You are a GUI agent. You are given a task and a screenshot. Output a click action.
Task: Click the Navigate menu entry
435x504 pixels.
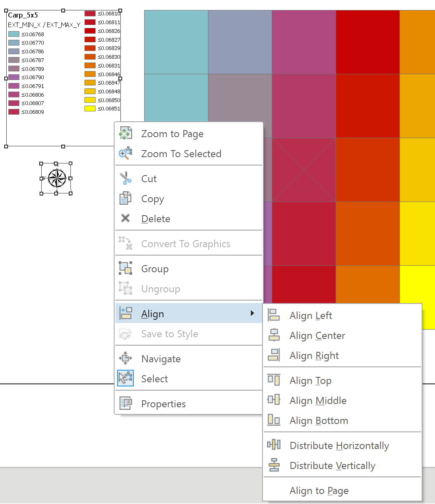pos(161,359)
